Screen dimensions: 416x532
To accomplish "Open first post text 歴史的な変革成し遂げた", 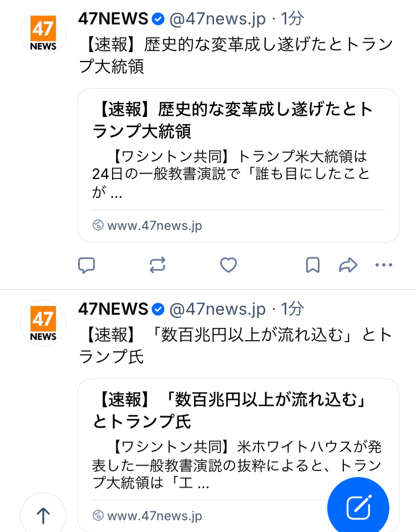I will (x=235, y=55).
